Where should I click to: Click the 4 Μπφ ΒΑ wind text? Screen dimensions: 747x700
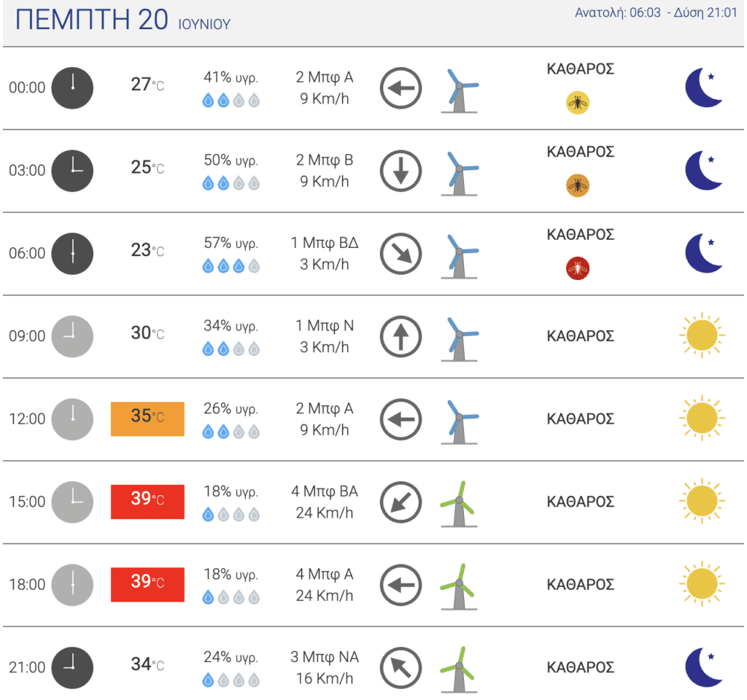[325, 491]
